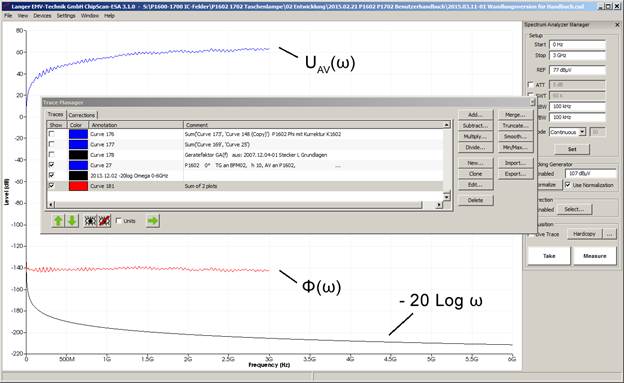Move selected trace down with green arrow
Image resolution: width=624 pixels, height=383 pixels.
coord(72,221)
